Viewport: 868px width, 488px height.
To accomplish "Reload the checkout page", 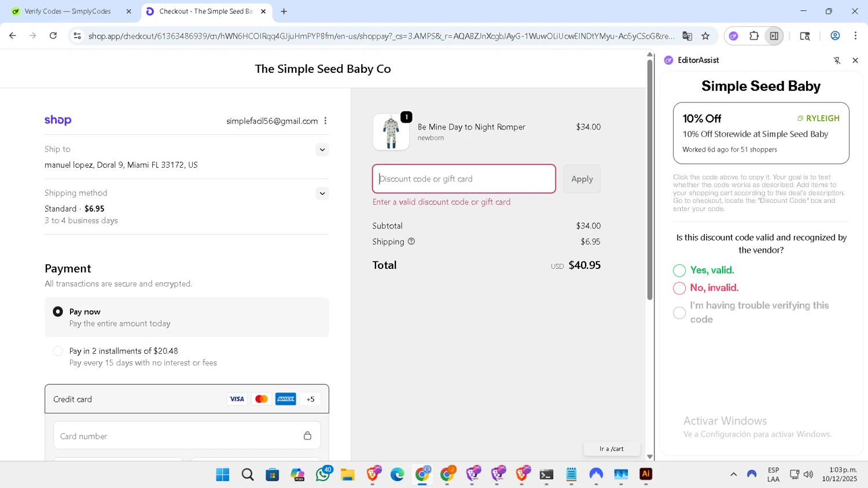I will [x=53, y=36].
